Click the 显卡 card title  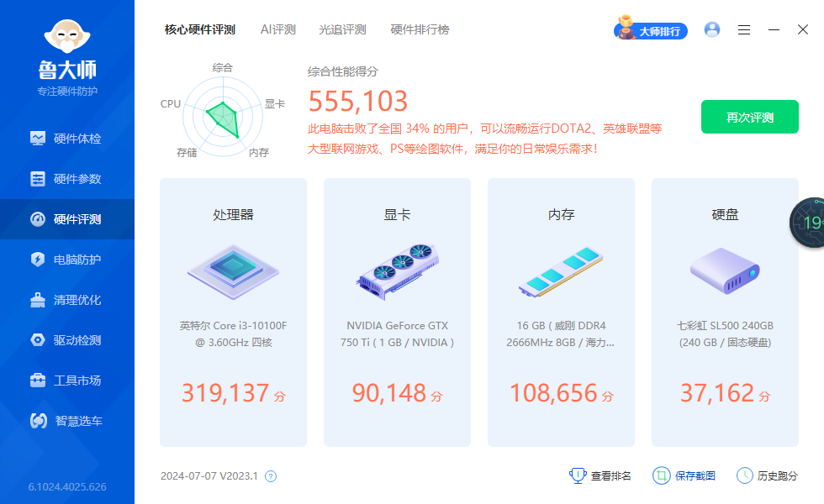397,215
